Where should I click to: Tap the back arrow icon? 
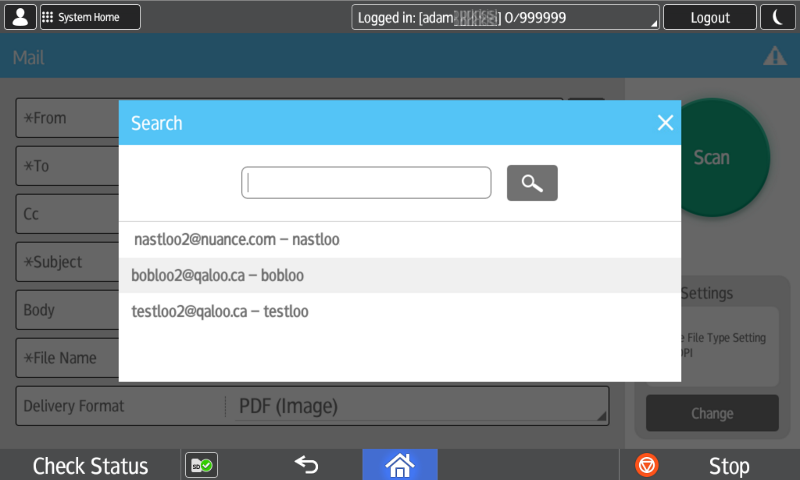click(306, 464)
